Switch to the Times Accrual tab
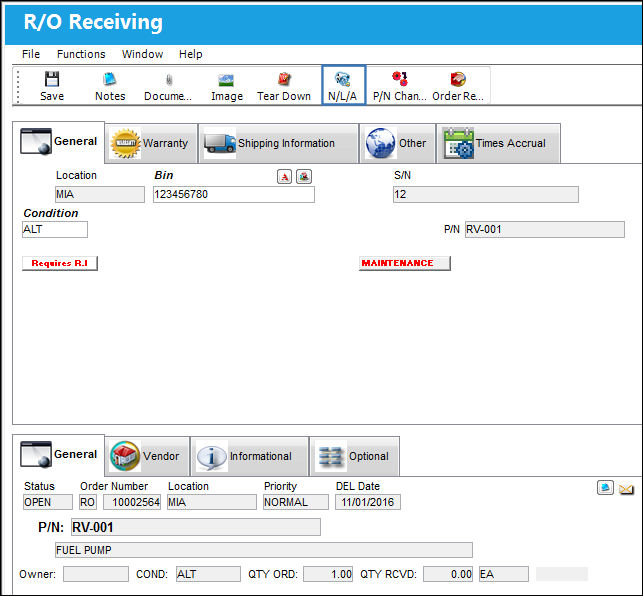Screen dimensions: 643x596 coord(499,144)
